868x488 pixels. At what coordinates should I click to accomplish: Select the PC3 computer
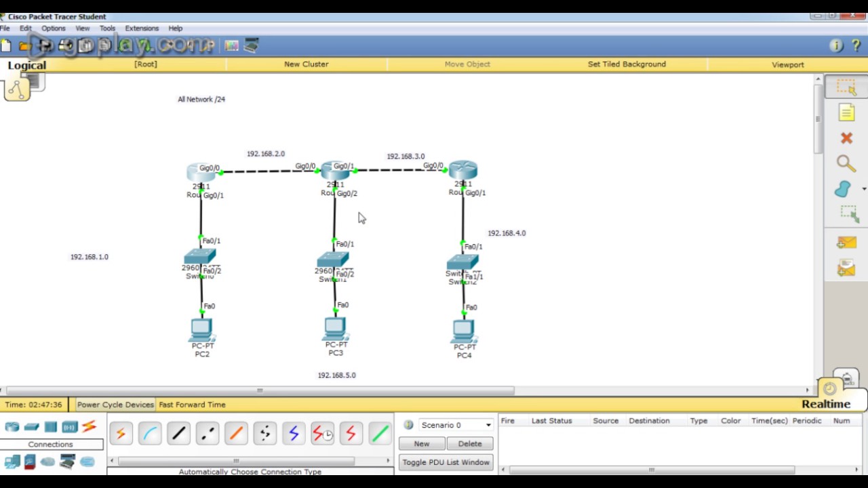point(335,329)
